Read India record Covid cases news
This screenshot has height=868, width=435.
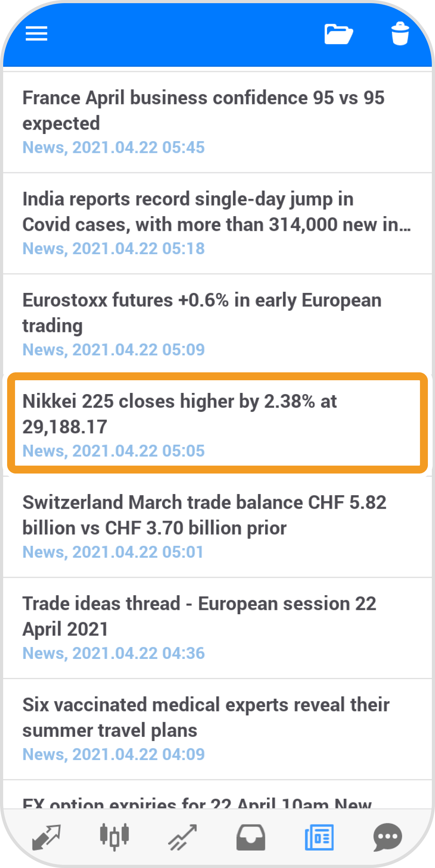[216, 212]
